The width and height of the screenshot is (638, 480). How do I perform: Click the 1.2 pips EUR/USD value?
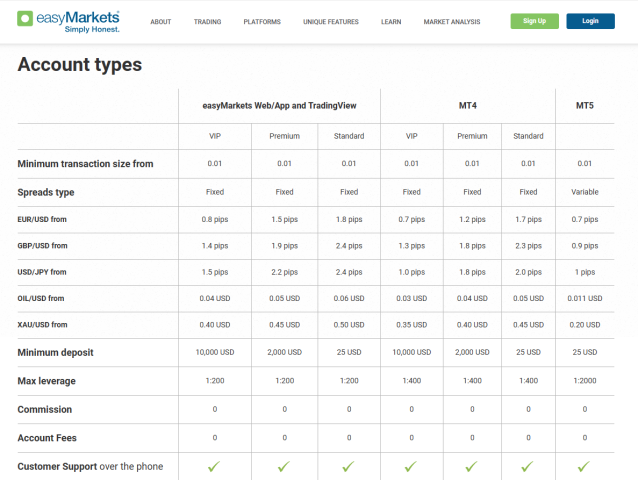472,220
